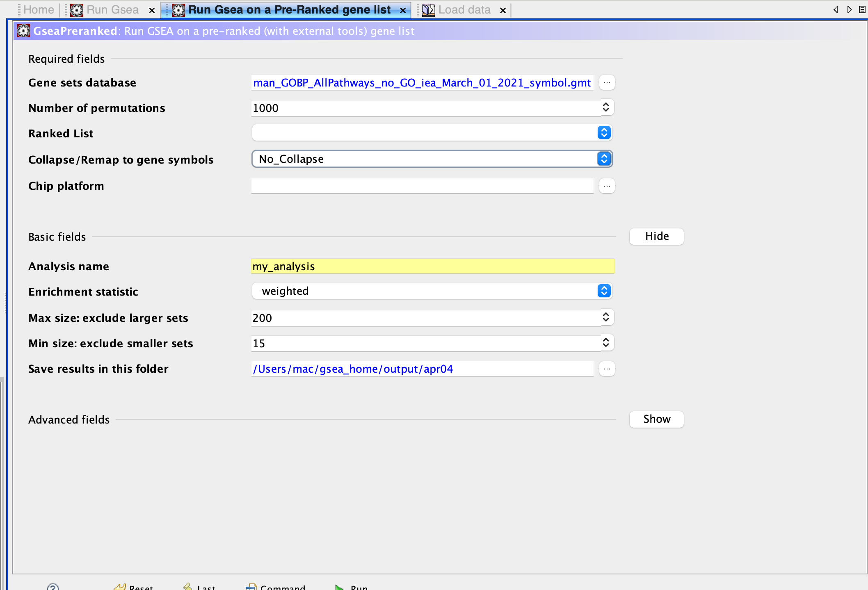The height and width of the screenshot is (590, 868).
Task: Click the Last parameters icon
Action: coord(188,587)
